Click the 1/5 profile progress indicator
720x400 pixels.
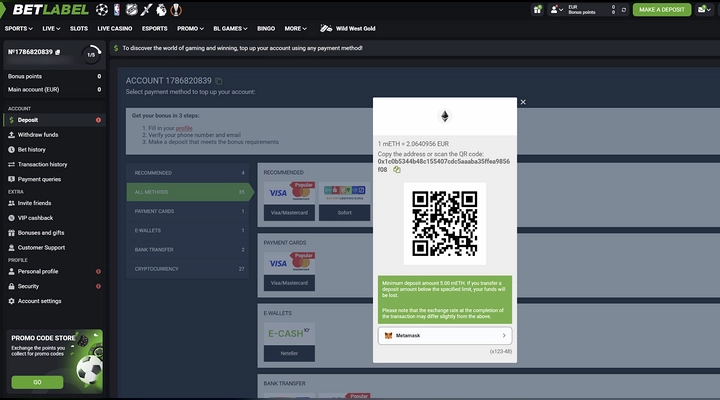coord(91,54)
